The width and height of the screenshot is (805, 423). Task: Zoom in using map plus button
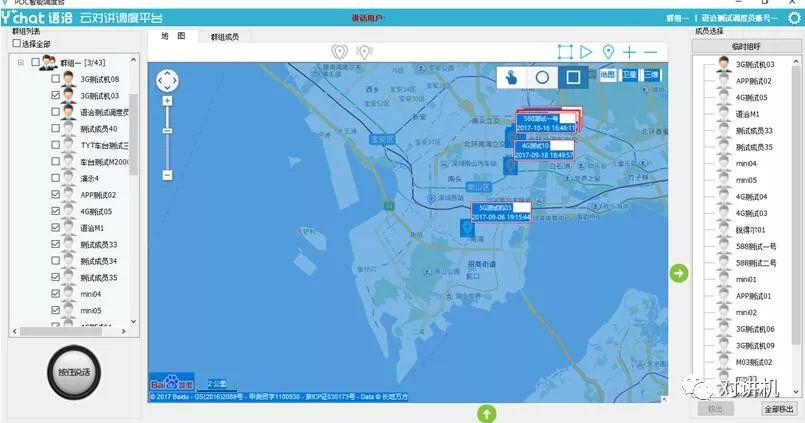(167, 101)
